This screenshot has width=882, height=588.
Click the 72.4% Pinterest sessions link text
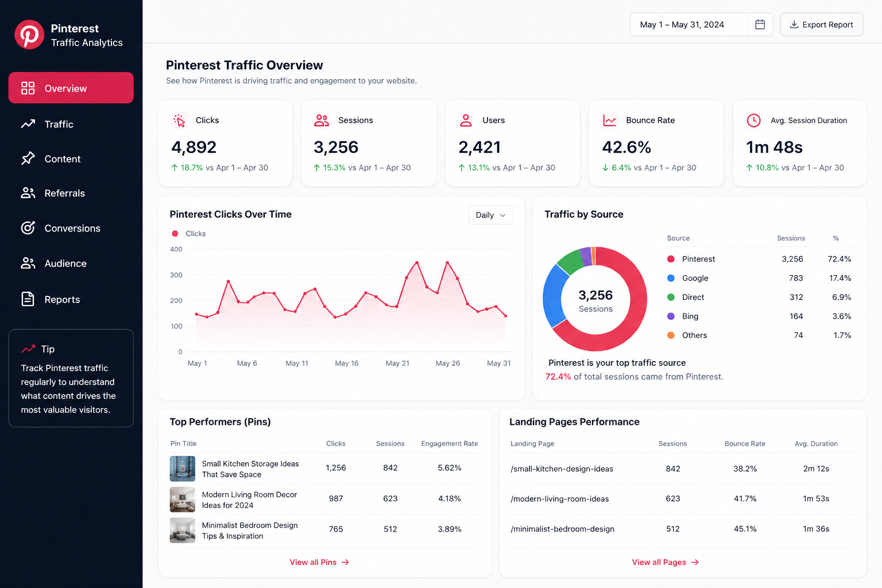[558, 377]
